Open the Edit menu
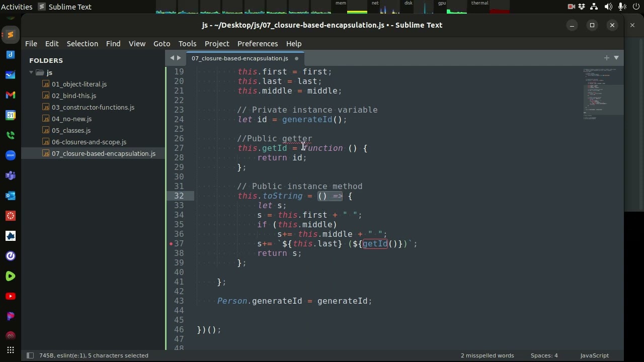 click(x=52, y=44)
